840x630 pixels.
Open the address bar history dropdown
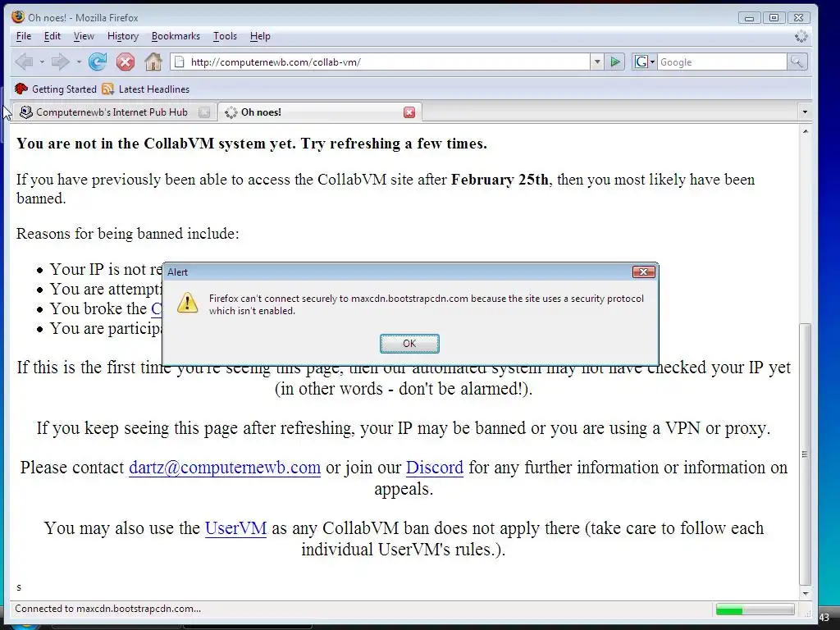point(597,62)
